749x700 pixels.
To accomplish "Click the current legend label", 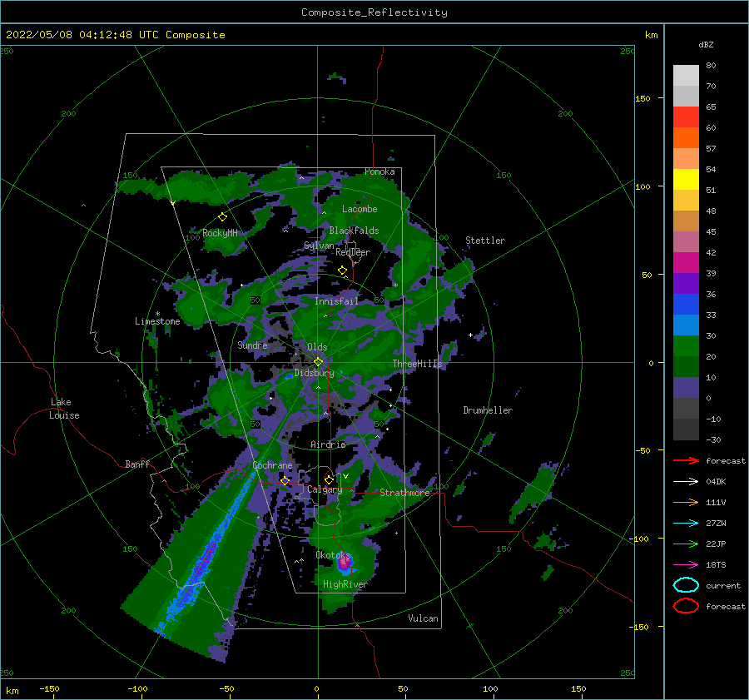I will coord(723,585).
